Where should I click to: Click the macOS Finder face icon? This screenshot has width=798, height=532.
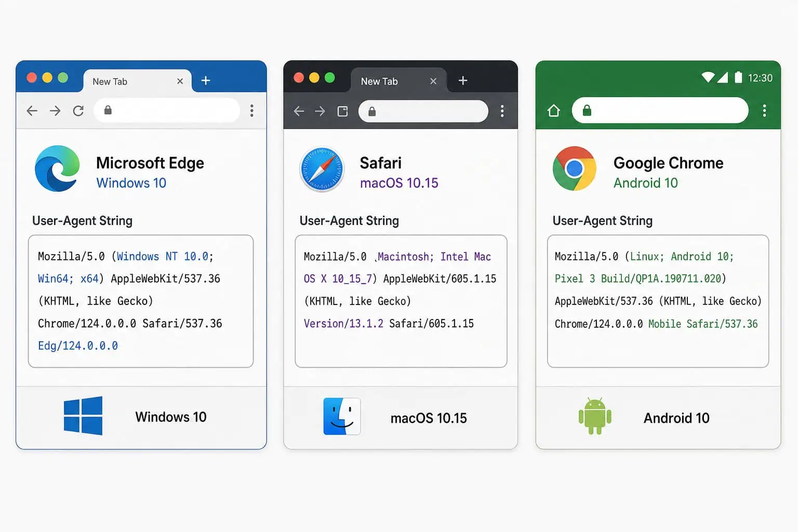(x=342, y=416)
